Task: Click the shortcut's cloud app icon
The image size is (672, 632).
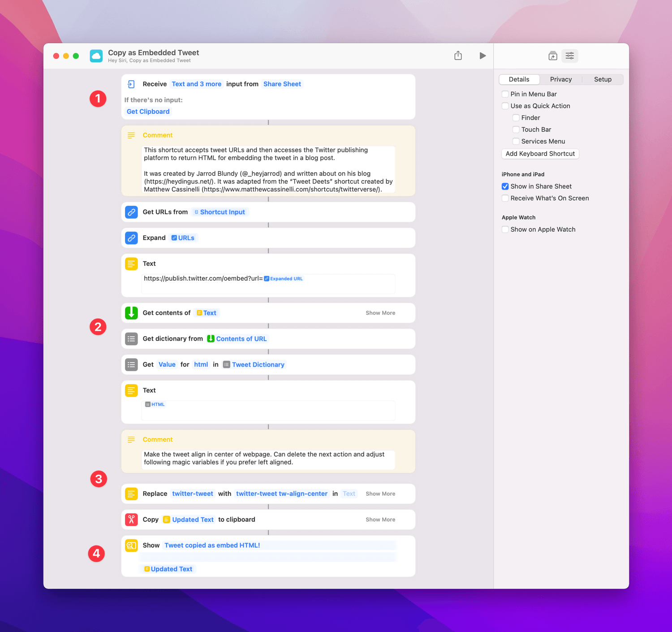Action: [x=96, y=56]
